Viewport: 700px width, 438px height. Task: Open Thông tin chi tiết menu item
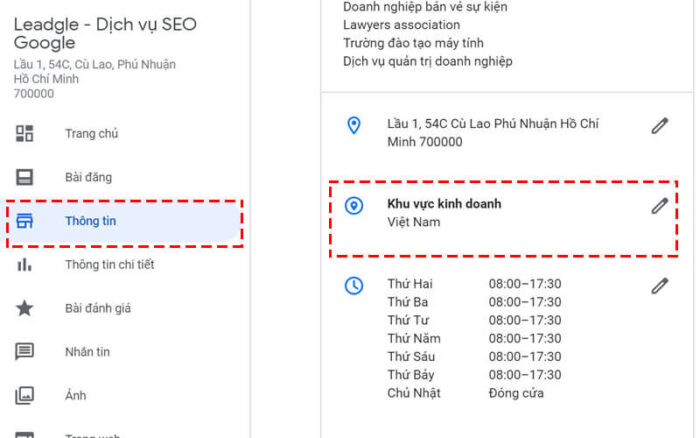coord(110,265)
